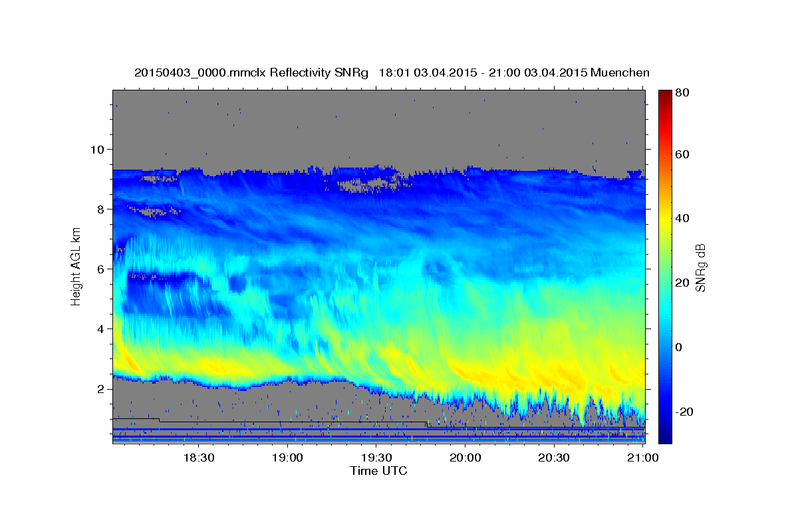The height and width of the screenshot is (532, 798).
Task: Click the 20:00 time tick label
Action: click(465, 458)
